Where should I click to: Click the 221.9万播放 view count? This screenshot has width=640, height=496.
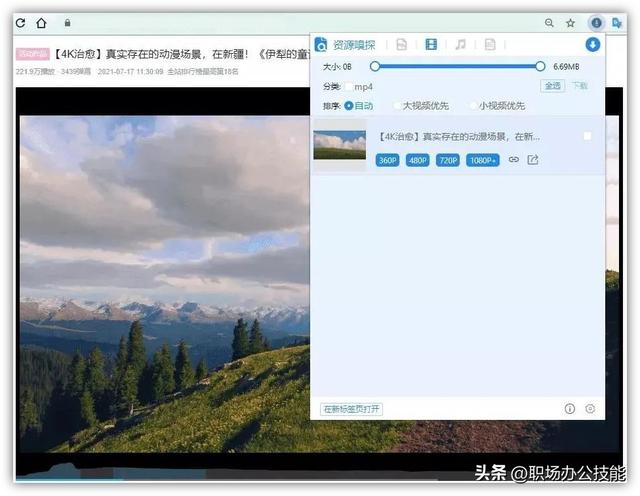point(35,71)
